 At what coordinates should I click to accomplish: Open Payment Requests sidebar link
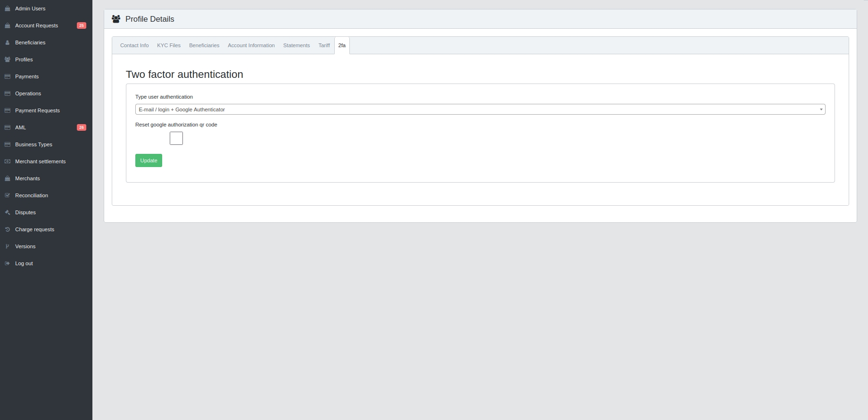(37, 110)
